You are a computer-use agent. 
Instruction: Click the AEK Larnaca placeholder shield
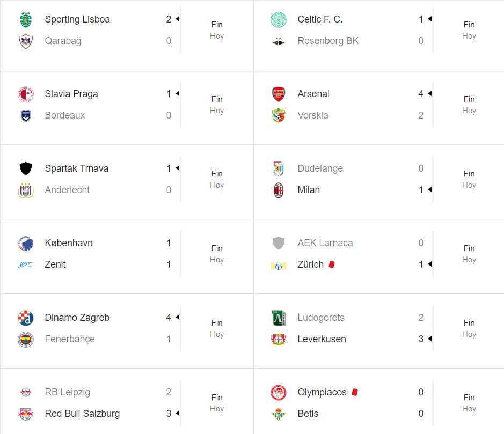click(x=279, y=243)
